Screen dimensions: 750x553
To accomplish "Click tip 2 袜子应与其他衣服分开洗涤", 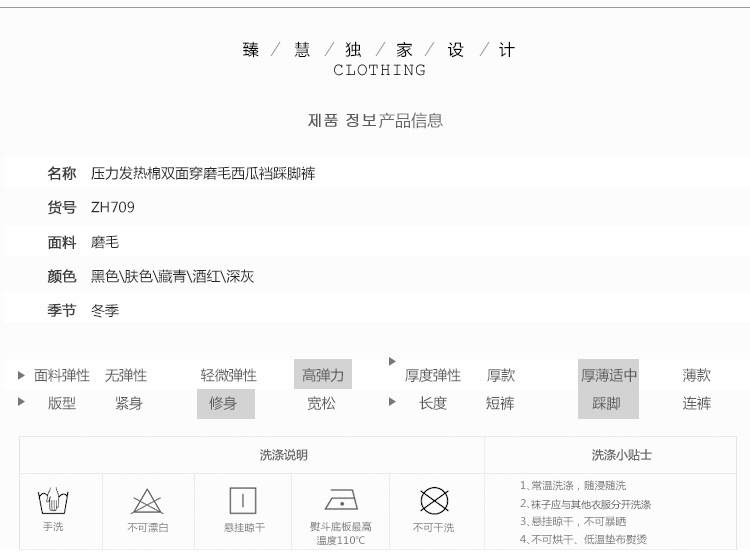I will pyautogui.click(x=585, y=504).
